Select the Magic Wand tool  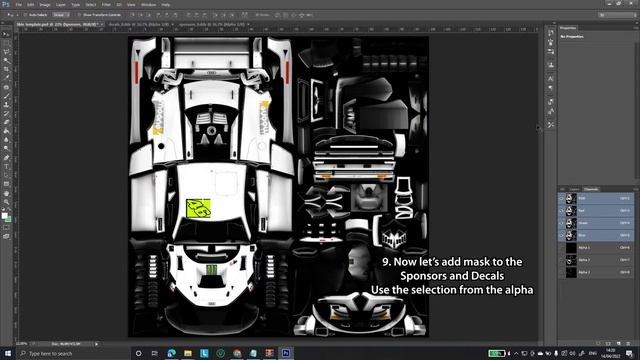pyautogui.click(x=6, y=60)
